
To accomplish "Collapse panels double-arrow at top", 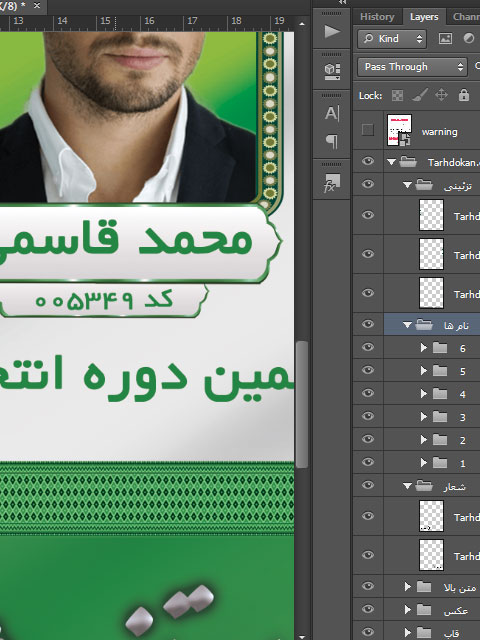I will click(x=342, y=2).
